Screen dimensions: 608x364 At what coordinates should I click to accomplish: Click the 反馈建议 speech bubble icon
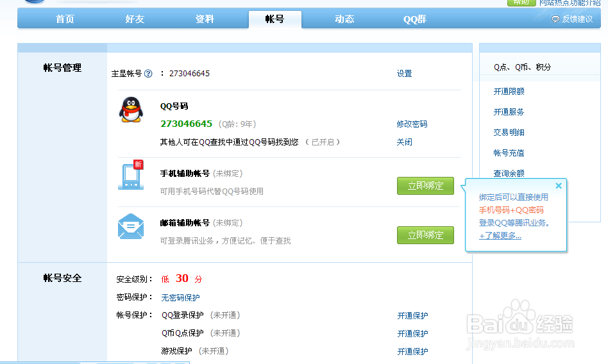pos(555,19)
